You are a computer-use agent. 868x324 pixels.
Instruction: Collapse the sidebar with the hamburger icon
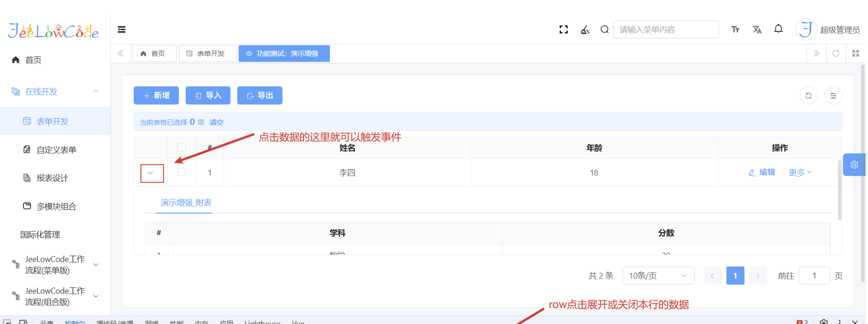pyautogui.click(x=122, y=30)
